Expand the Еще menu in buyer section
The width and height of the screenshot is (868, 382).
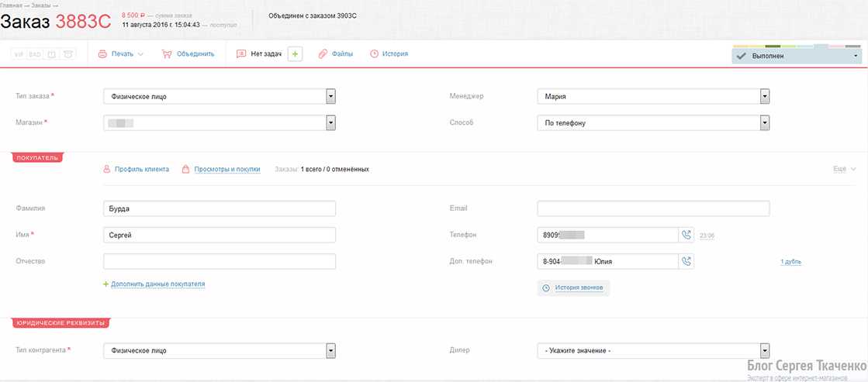coord(844,169)
